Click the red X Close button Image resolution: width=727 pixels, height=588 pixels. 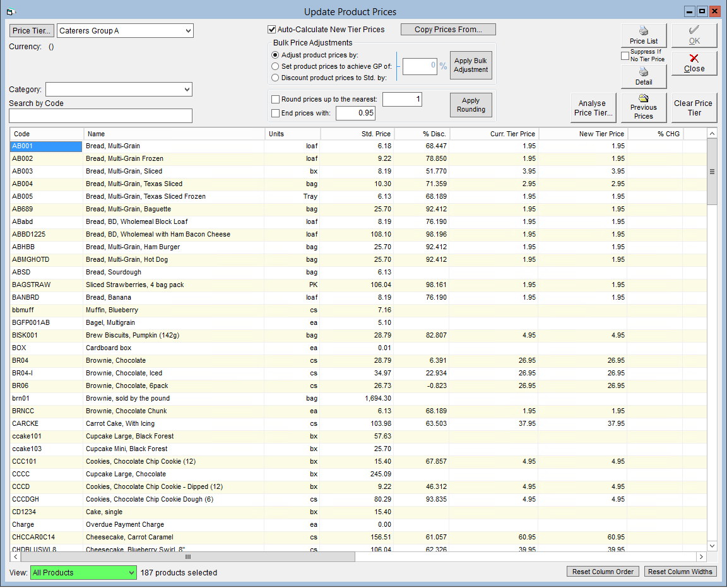[x=694, y=63]
